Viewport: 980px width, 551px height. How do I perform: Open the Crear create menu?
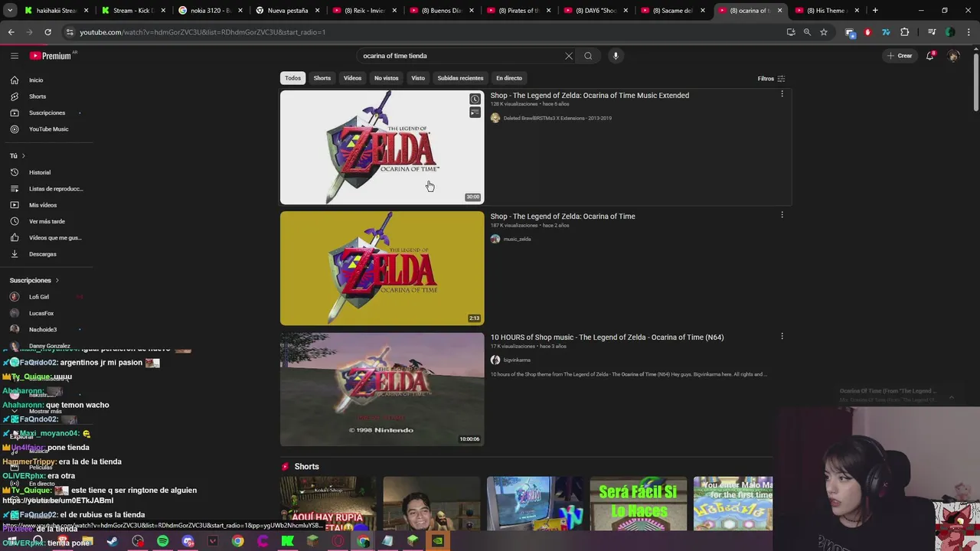pyautogui.click(x=900, y=56)
